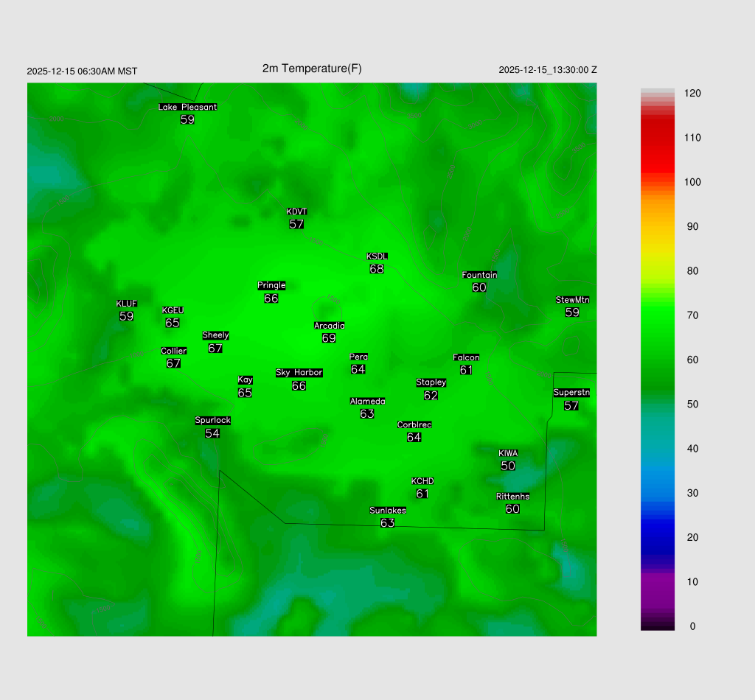
Task: Click the Spurlock station label
Action: [x=212, y=421]
